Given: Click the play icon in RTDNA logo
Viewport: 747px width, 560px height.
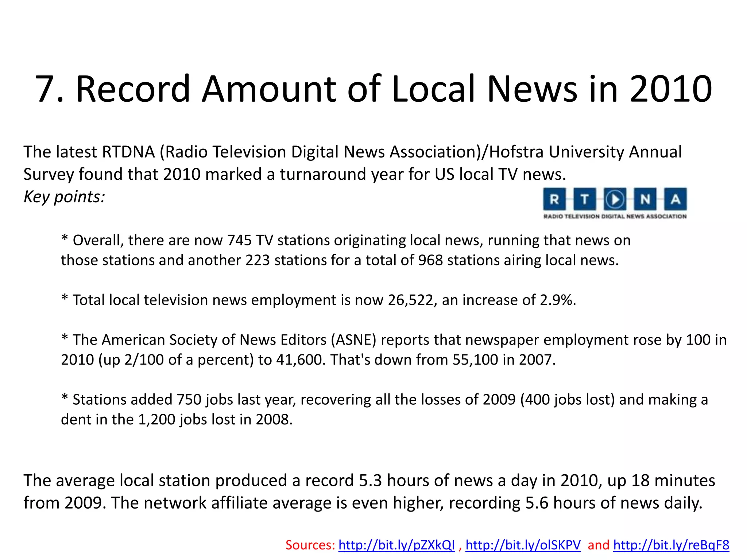Looking at the screenshot, I should [615, 199].
